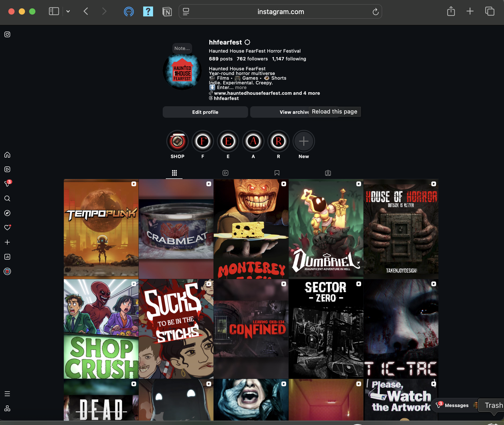Open Reels from the left sidebar
Viewport: 504px width, 425px height.
(x=7, y=169)
